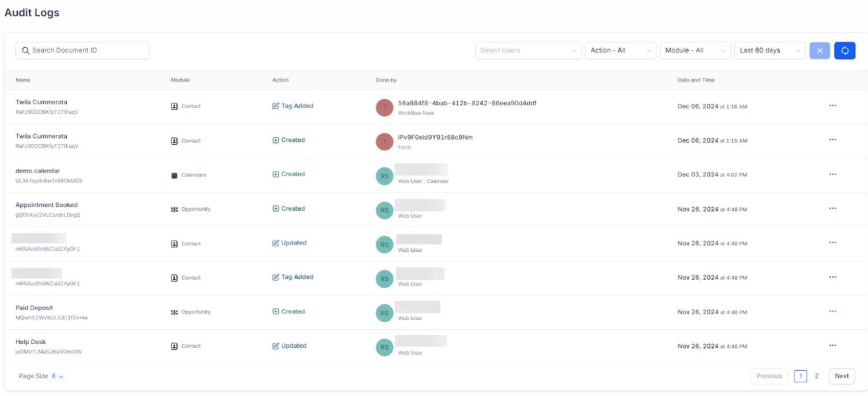The height and width of the screenshot is (396, 868).
Task: Click the Opportunity icon in Appointment Booked row
Action: (x=175, y=210)
